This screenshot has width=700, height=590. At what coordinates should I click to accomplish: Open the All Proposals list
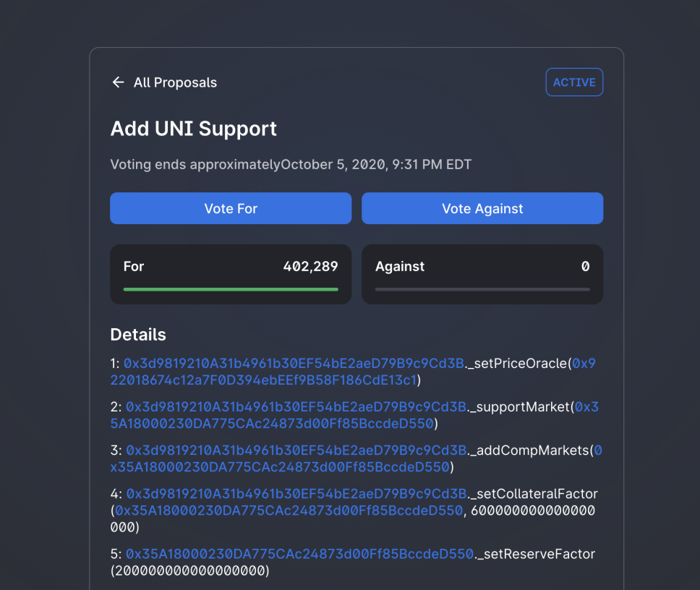174,82
